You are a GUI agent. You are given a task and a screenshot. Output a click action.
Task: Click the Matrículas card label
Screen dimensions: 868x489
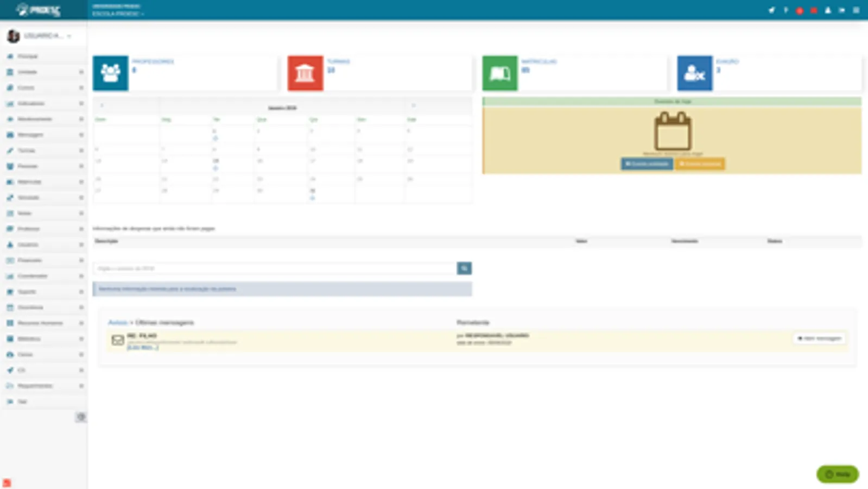click(x=539, y=61)
